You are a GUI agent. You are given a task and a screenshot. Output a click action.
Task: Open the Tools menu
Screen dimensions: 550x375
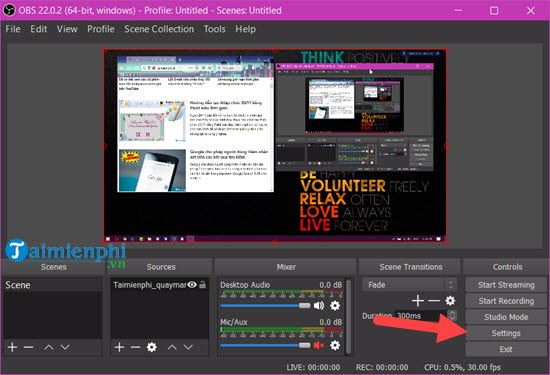215,29
